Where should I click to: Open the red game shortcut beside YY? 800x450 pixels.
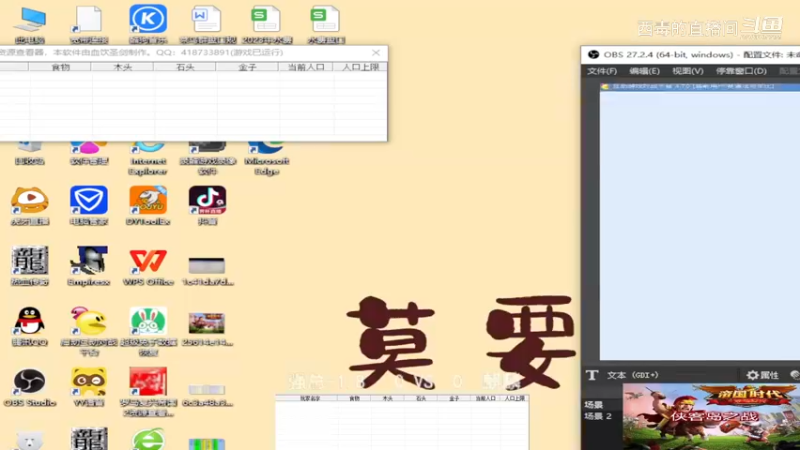click(x=148, y=382)
